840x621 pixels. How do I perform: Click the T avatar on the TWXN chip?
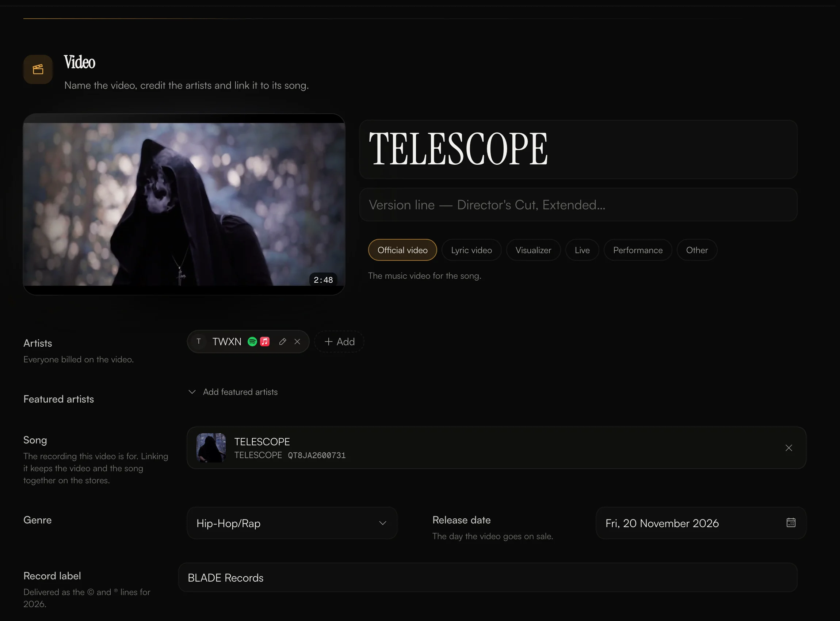[199, 341]
